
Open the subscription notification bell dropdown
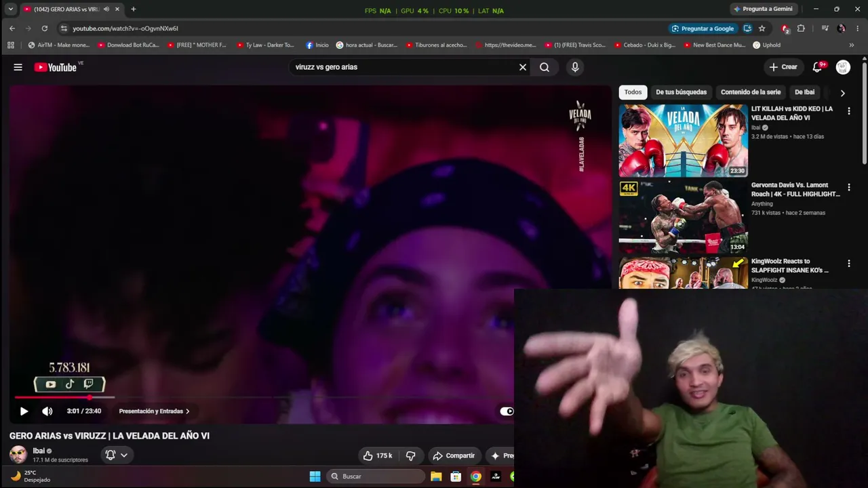[x=117, y=455]
